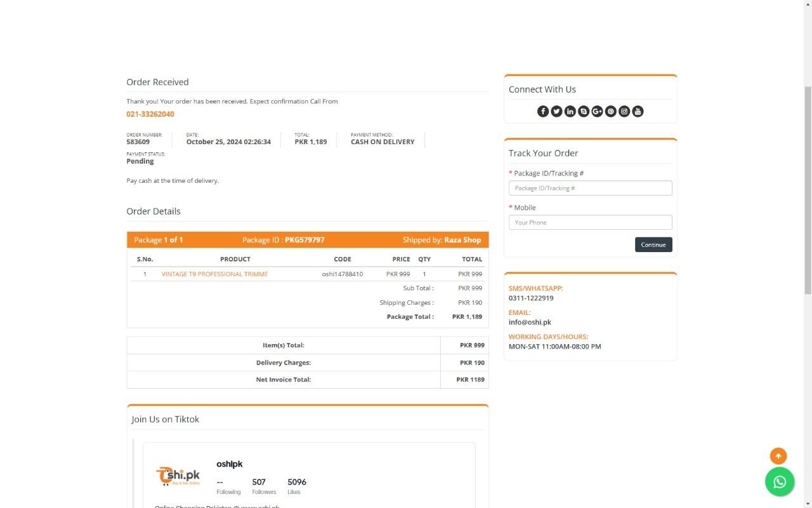Viewport: 812px width, 508px height.
Task: Click the YouTube icon
Action: (638, 112)
